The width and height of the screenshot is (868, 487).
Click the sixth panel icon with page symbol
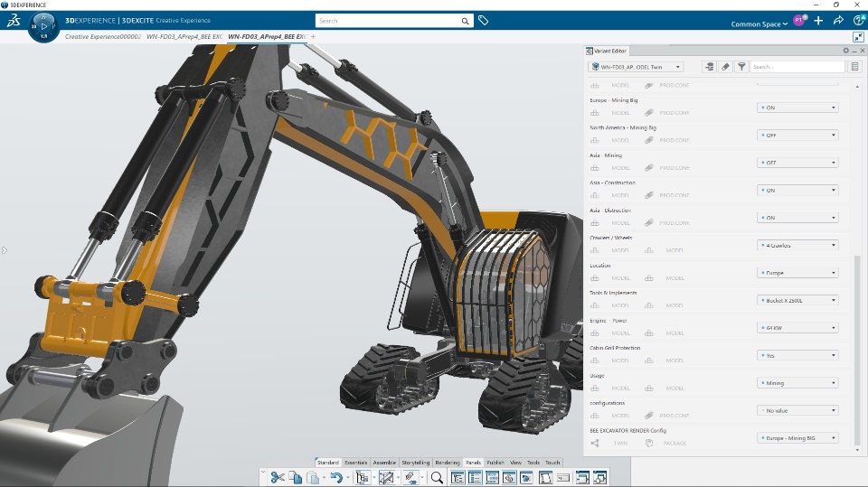pos(545,478)
